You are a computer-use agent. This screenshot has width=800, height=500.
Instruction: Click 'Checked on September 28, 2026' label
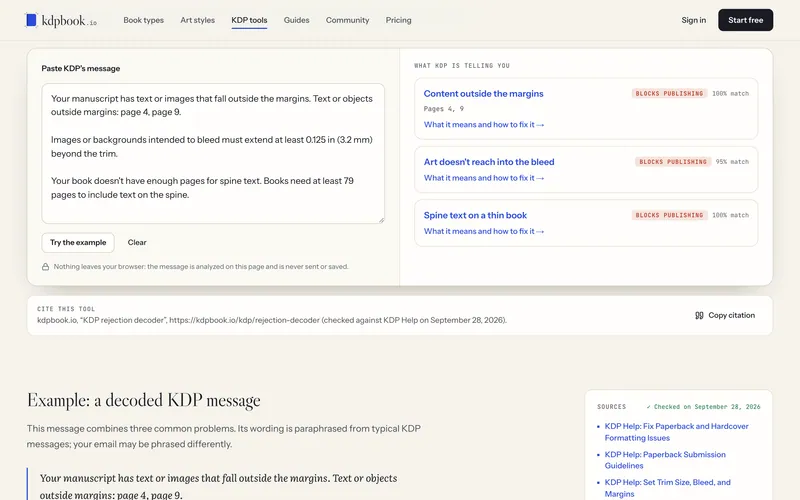(703, 407)
